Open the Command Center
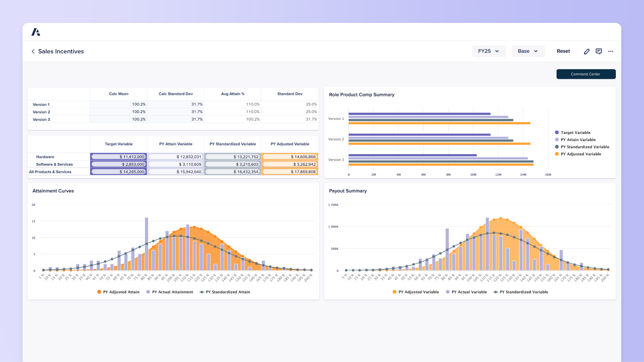The image size is (644, 362). point(586,74)
